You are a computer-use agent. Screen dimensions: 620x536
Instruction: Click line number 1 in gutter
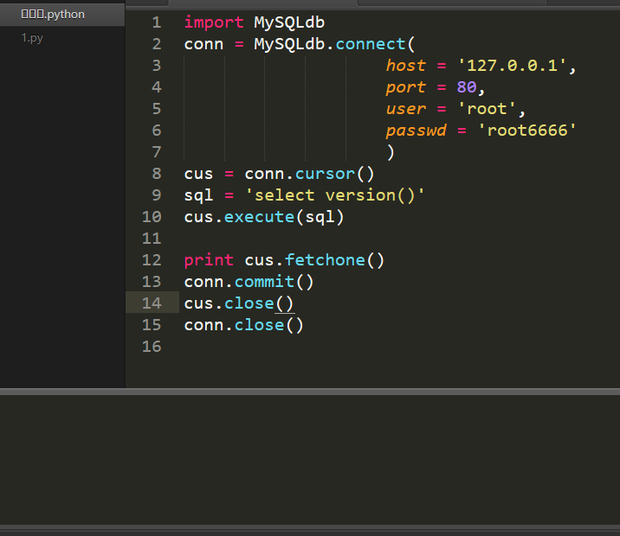tap(155, 22)
